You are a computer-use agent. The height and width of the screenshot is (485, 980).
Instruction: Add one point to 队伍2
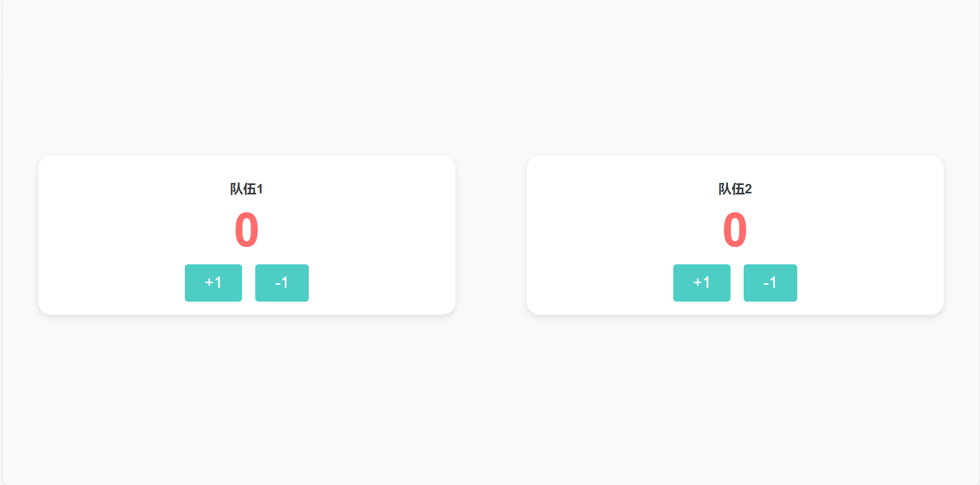pyautogui.click(x=702, y=283)
